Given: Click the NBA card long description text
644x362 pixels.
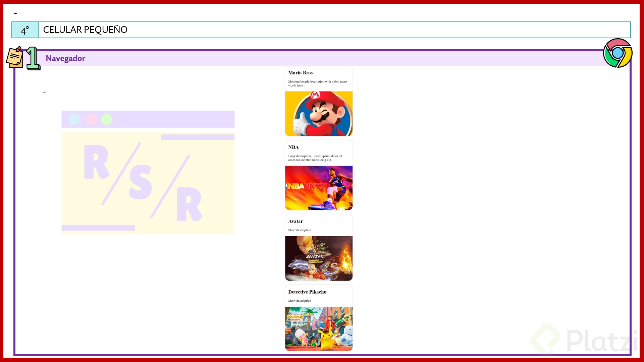Looking at the screenshot, I should pos(315,158).
